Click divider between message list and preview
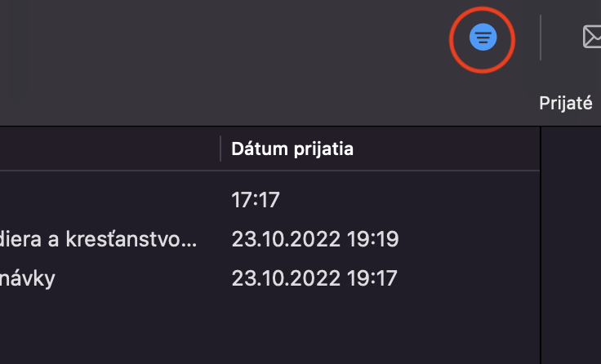Image resolution: width=601 pixels, height=364 pixels. click(541, 245)
